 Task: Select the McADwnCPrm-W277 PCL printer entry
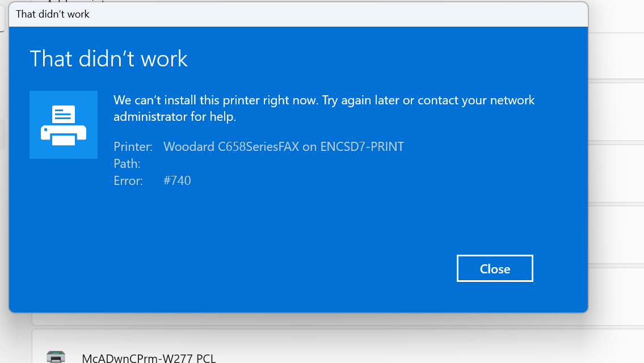[x=149, y=358]
